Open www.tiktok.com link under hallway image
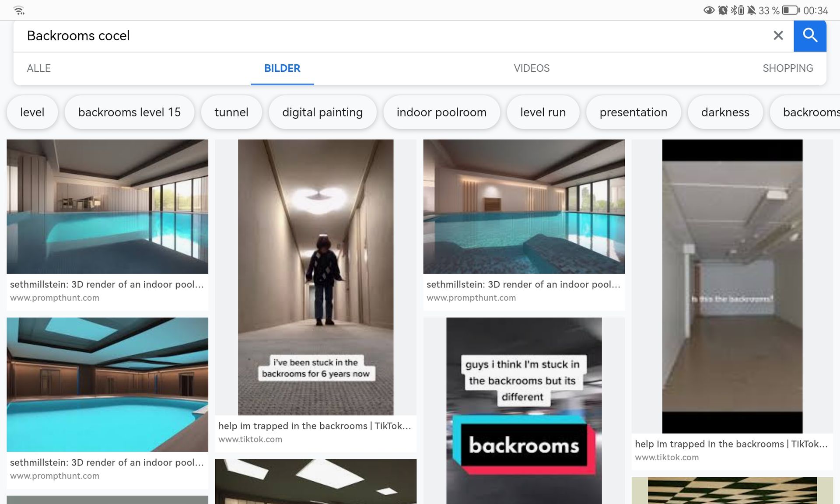Viewport: 840px width, 504px height. [x=250, y=439]
